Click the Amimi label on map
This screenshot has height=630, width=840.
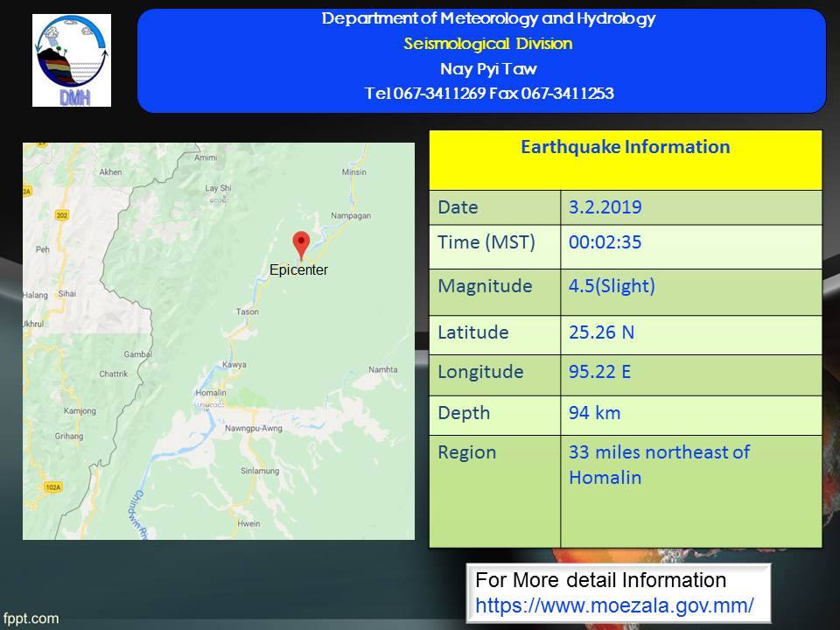(206, 157)
